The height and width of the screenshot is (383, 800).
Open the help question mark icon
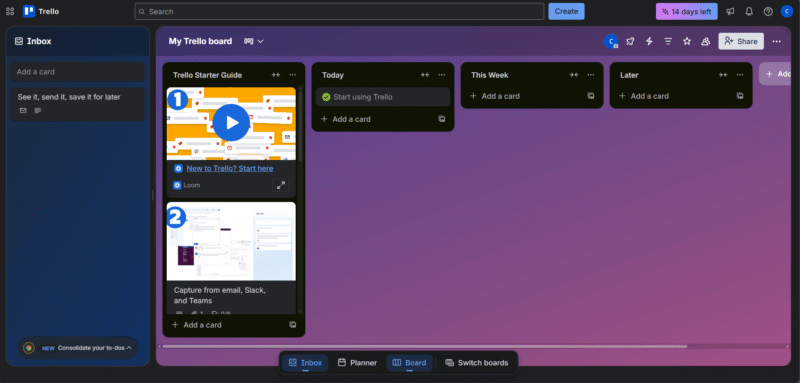(x=768, y=11)
